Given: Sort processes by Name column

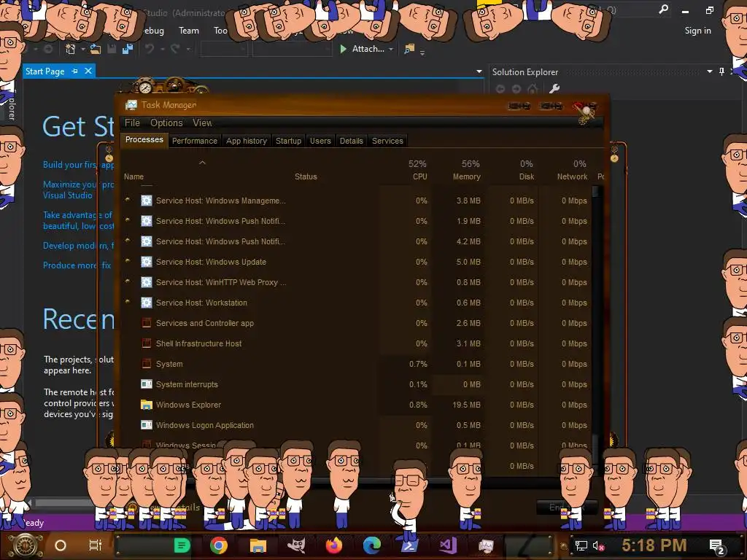Looking at the screenshot, I should (134, 176).
